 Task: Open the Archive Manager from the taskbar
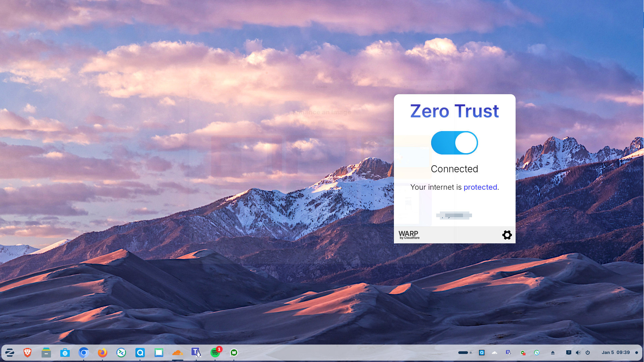point(46,352)
